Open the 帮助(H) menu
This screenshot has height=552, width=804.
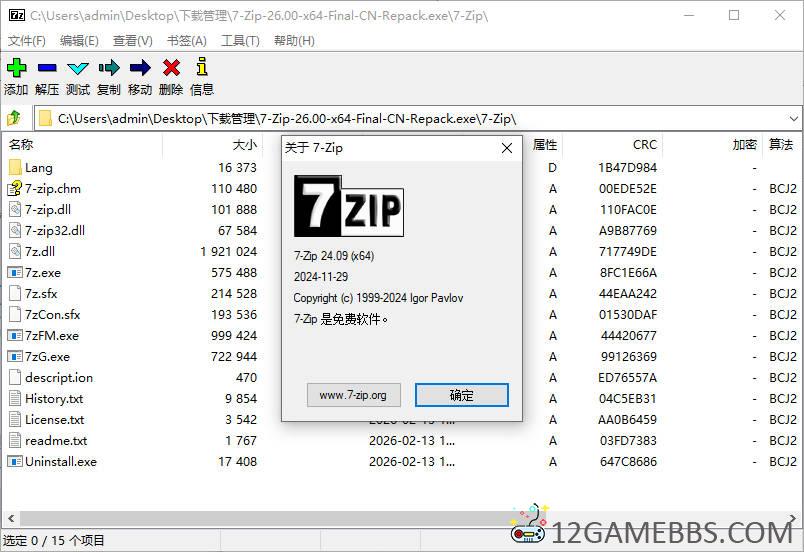coord(294,40)
